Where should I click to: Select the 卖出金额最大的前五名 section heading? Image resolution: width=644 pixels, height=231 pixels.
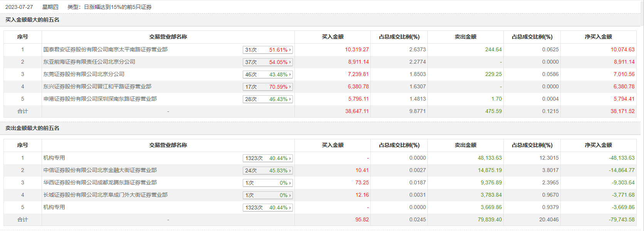32,128
